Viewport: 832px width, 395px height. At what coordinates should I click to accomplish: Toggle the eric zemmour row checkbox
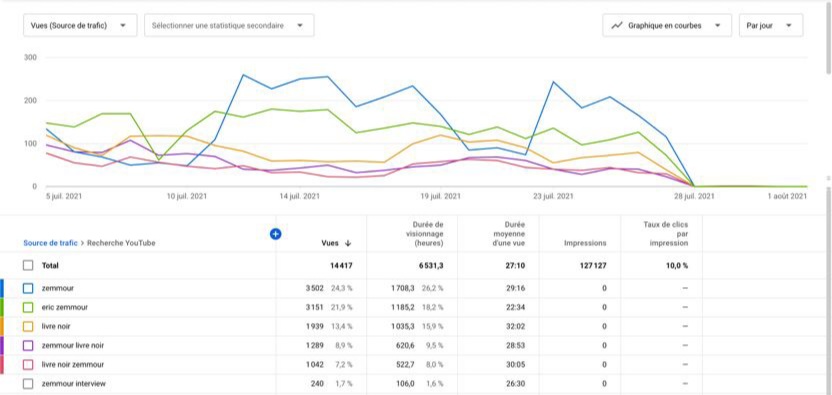click(28, 307)
